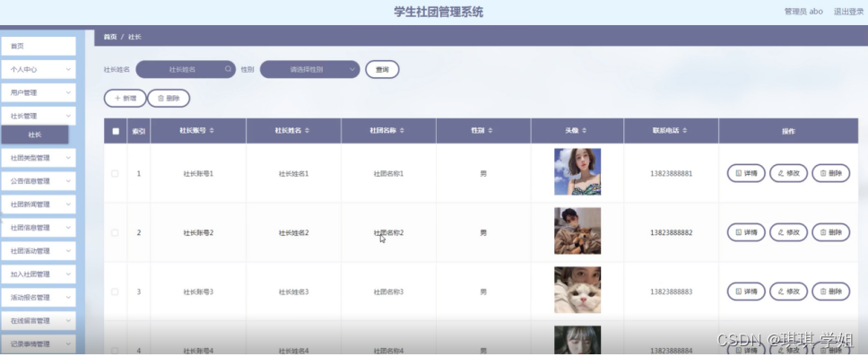This screenshot has width=868, height=357.
Task: Click the sort arrows on 社团名称 column
Action: click(x=402, y=131)
